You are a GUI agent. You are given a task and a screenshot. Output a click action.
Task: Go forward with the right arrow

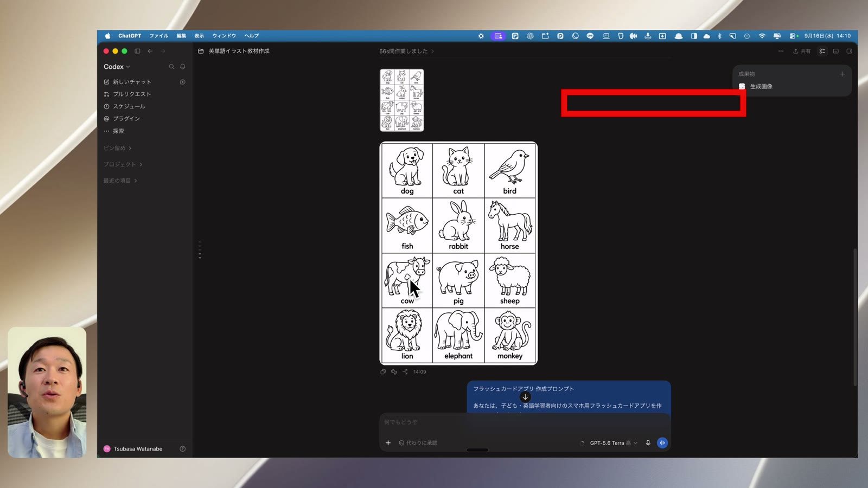point(163,51)
